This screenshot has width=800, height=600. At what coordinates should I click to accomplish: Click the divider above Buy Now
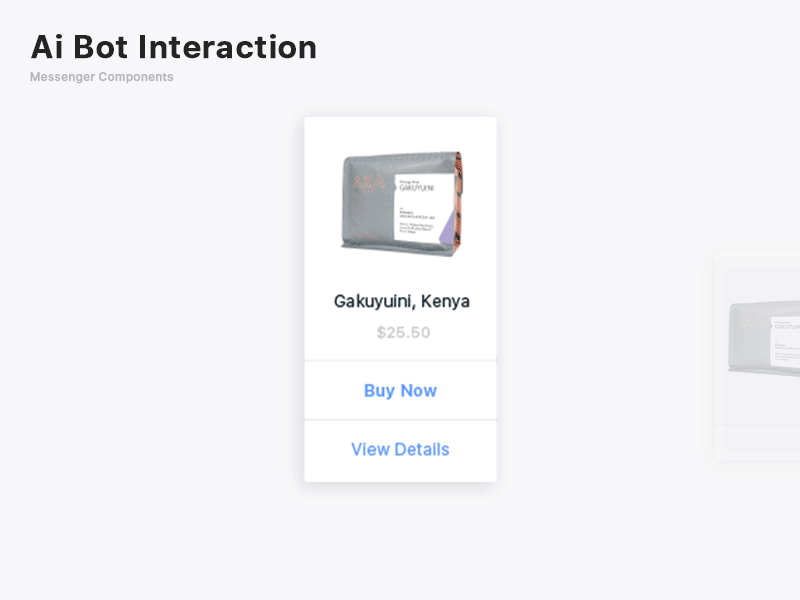pos(400,361)
